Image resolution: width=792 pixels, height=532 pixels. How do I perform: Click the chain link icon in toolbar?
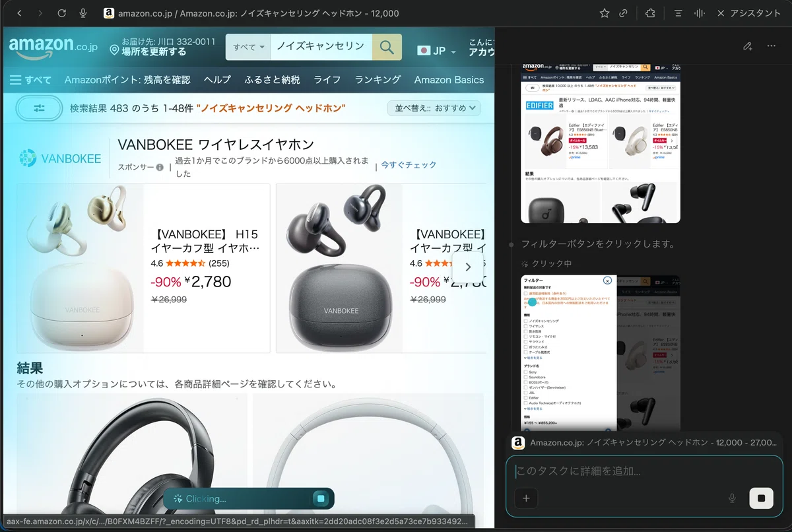coord(623,13)
